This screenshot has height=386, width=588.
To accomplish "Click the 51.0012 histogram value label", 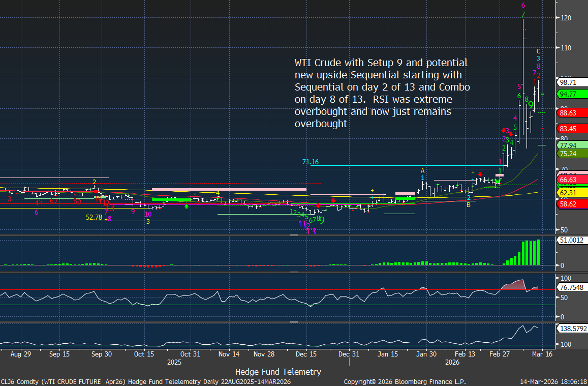I will pyautogui.click(x=571, y=240).
